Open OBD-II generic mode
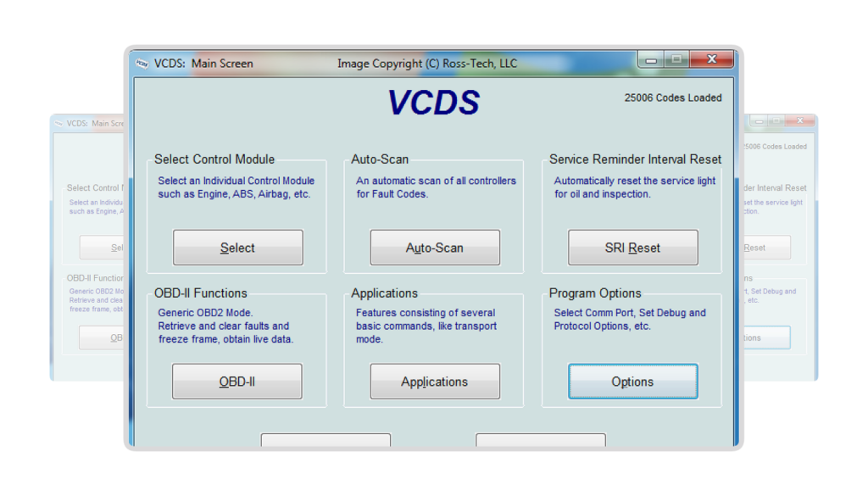The width and height of the screenshot is (868, 496). click(x=237, y=381)
